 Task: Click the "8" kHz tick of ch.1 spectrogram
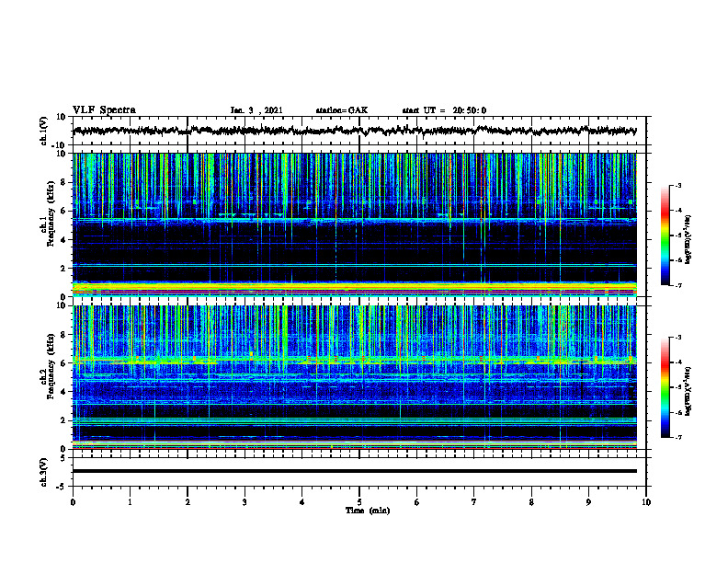64,182
